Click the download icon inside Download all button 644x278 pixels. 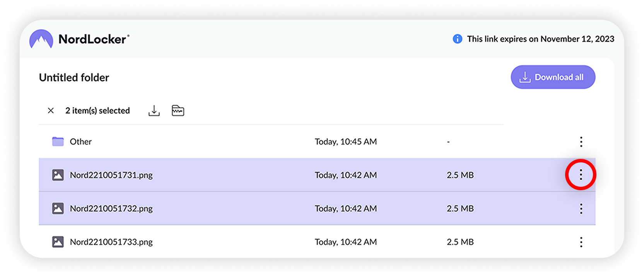click(525, 77)
